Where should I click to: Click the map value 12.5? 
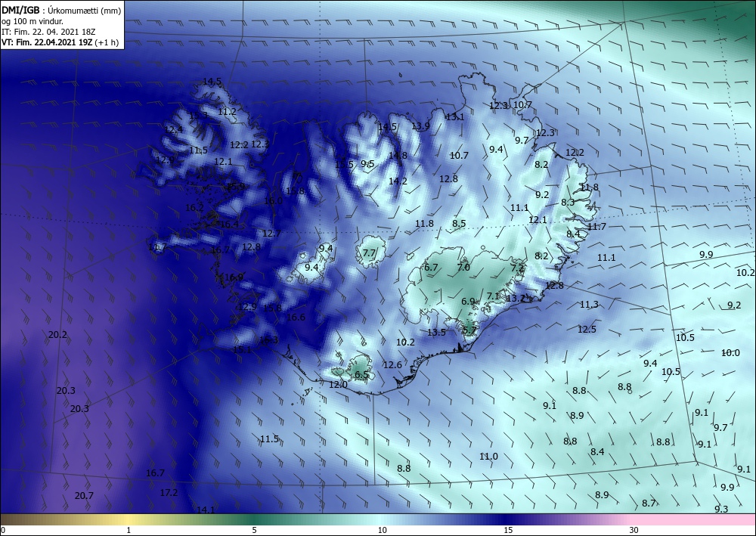[587, 329]
